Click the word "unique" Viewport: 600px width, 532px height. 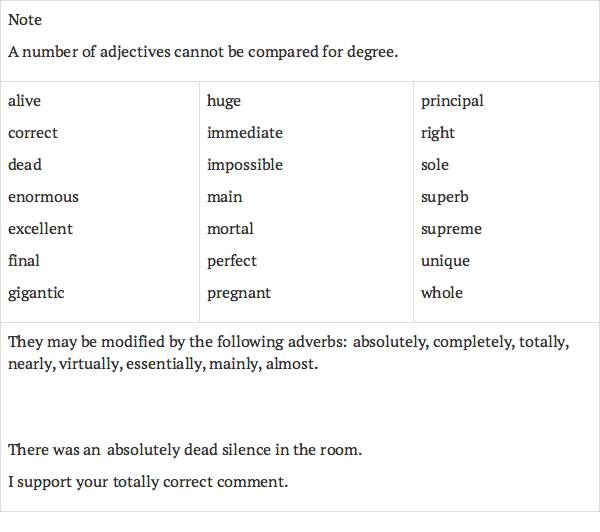[x=445, y=261]
